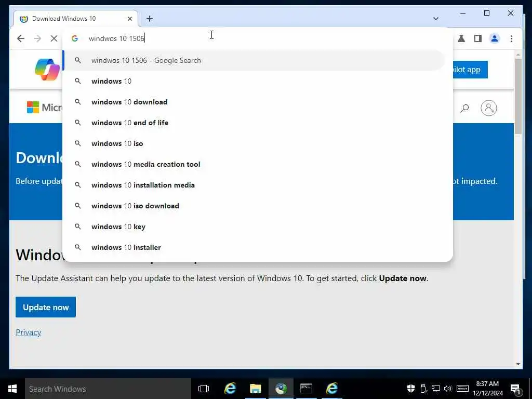
Task: Open the Chrome three-dot menu
Action: (511, 38)
